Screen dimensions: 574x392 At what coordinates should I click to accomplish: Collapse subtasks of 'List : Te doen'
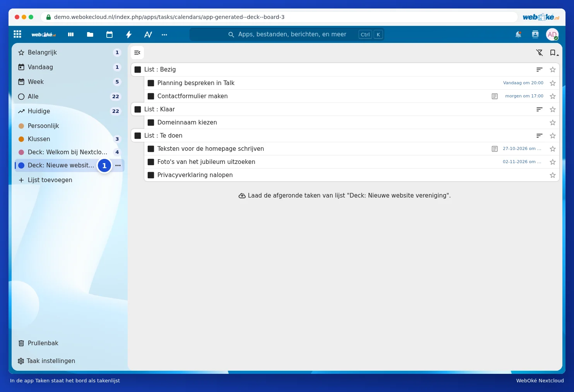[540, 136]
